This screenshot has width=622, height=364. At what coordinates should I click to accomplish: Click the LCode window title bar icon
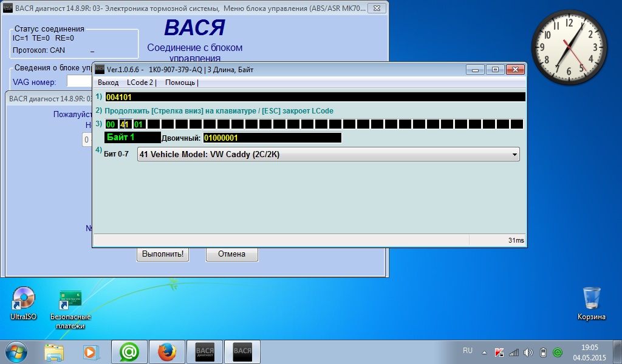(100, 69)
